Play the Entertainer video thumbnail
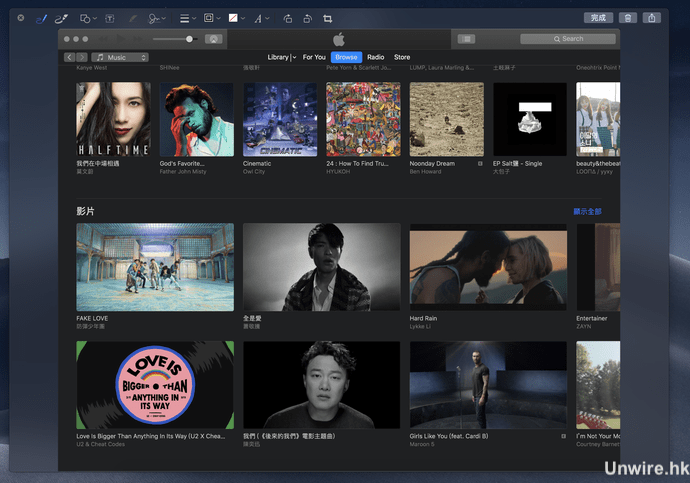Screen dimensions: 690x483 (x=598, y=267)
